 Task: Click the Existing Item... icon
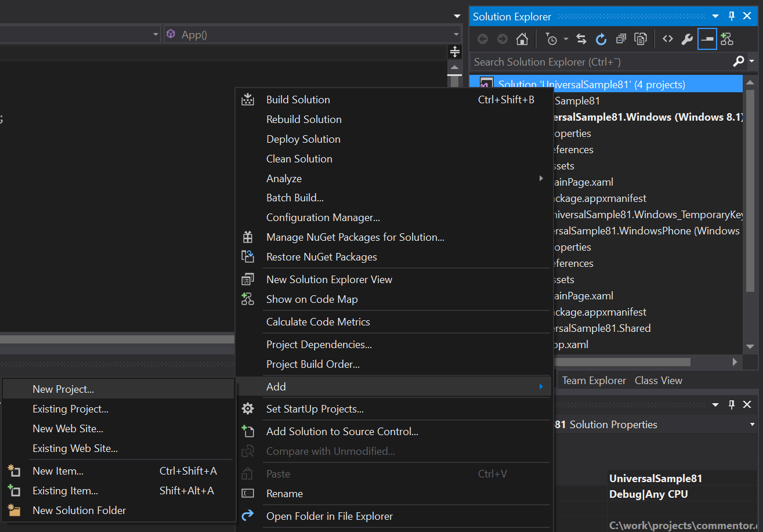[x=14, y=490]
